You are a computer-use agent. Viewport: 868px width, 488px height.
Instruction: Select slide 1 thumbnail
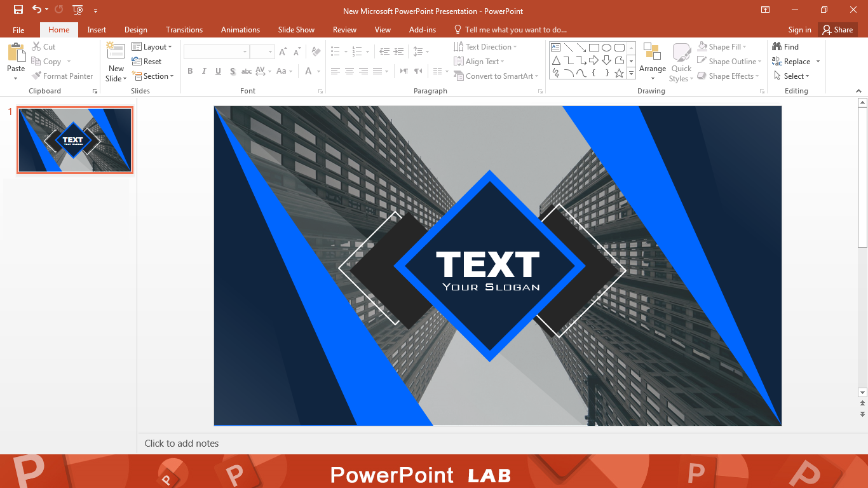[x=75, y=140]
